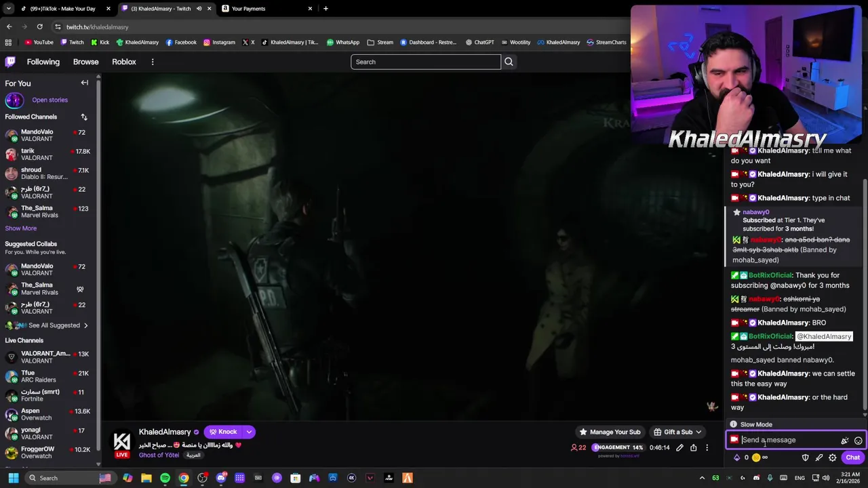The image size is (868, 488).
Task: Open the Roblox nav item
Action: (x=124, y=62)
